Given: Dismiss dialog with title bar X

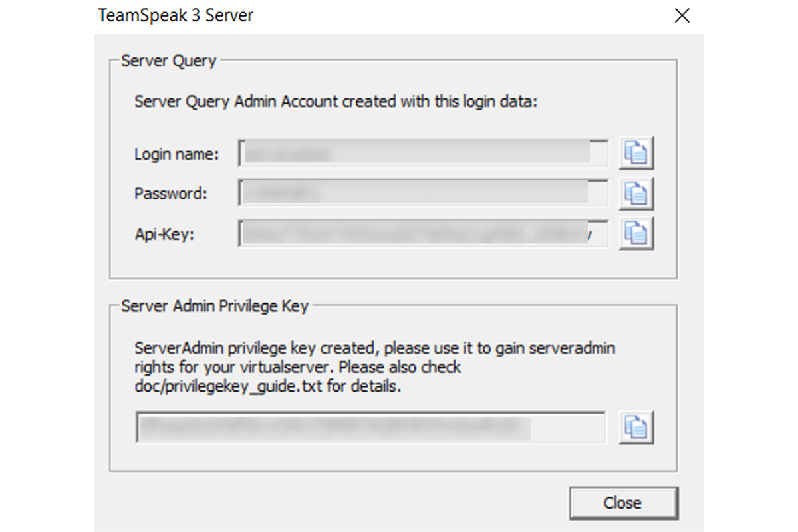Looking at the screenshot, I should [x=682, y=16].
